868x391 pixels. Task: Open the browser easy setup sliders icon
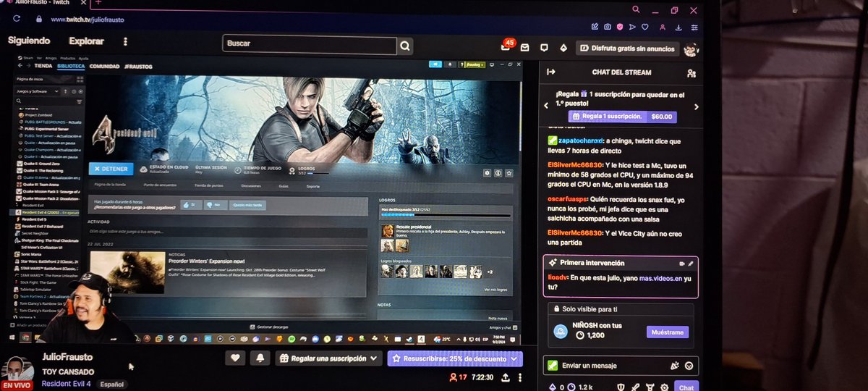click(695, 28)
